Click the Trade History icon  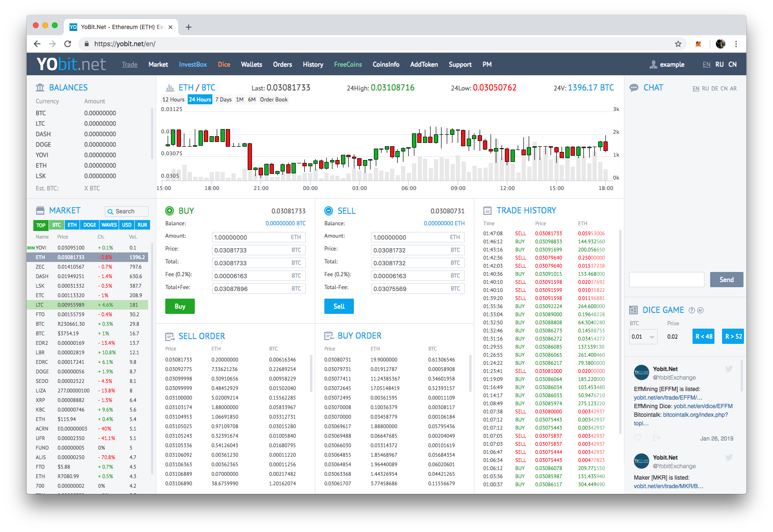(x=487, y=211)
